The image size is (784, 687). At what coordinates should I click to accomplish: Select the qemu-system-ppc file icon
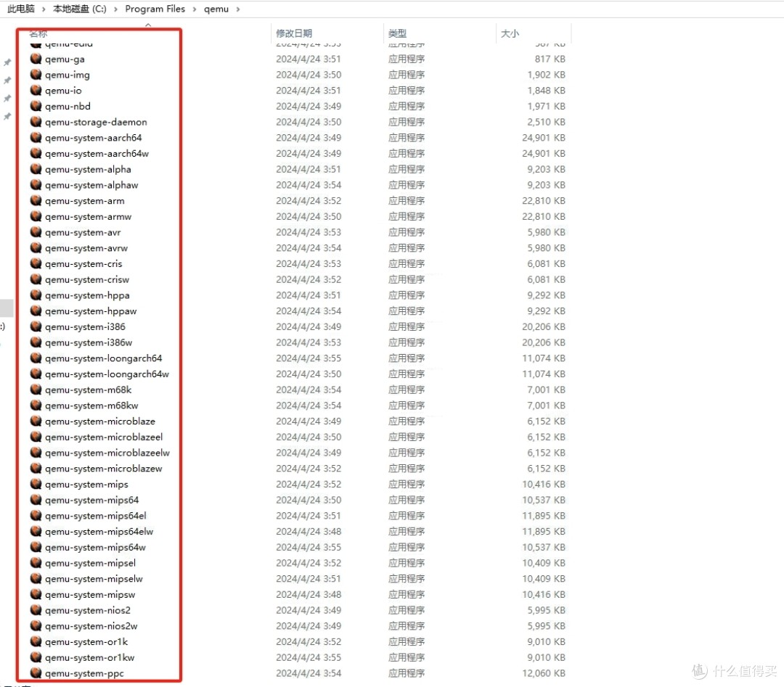click(36, 672)
